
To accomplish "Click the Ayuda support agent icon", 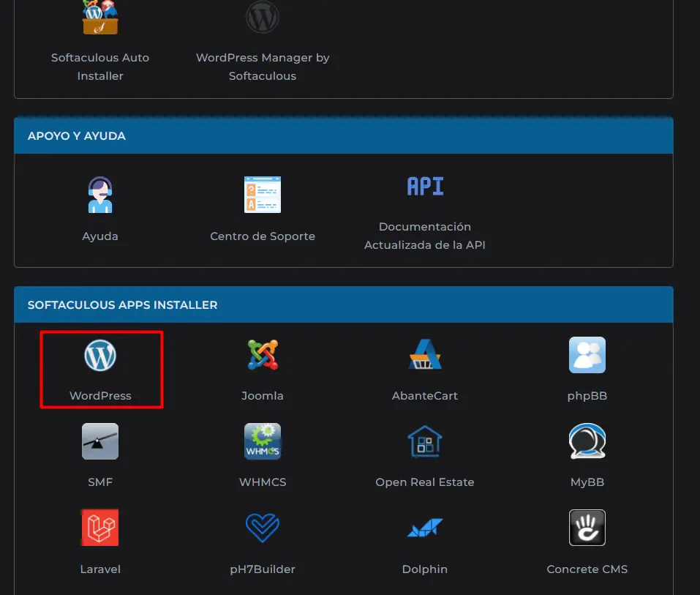I will pyautogui.click(x=100, y=195).
